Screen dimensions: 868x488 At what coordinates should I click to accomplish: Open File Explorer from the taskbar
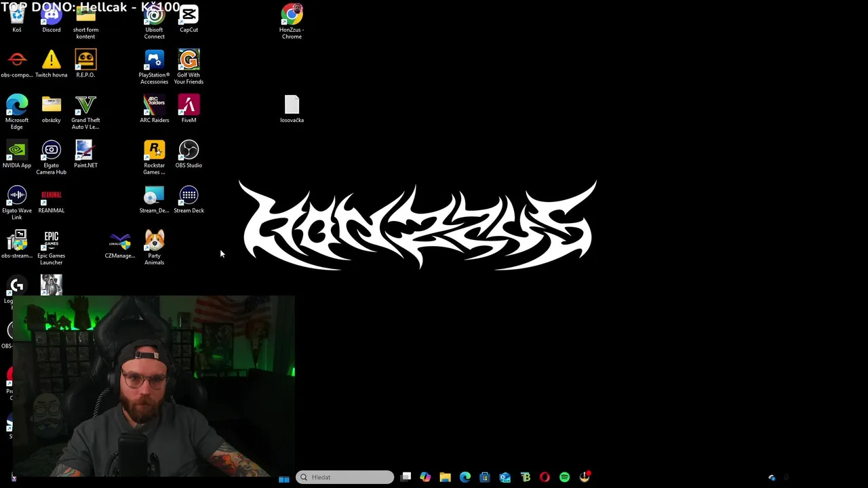445,477
